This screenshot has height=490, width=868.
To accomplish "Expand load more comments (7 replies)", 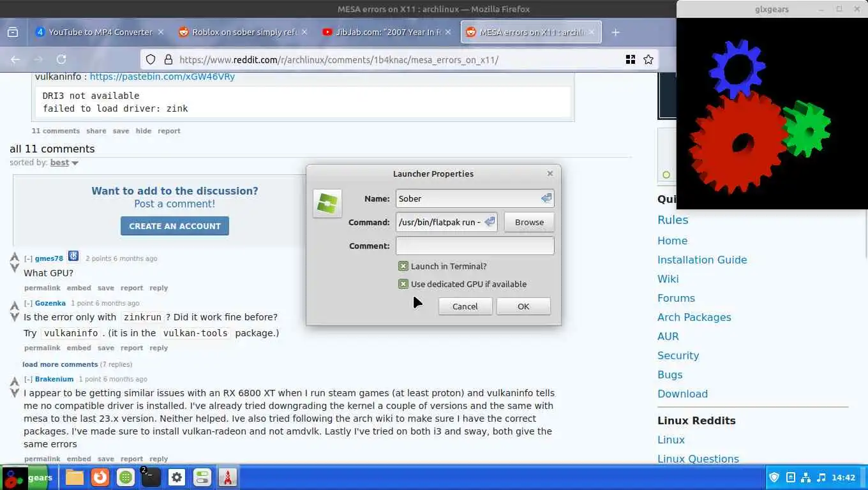I will point(60,364).
